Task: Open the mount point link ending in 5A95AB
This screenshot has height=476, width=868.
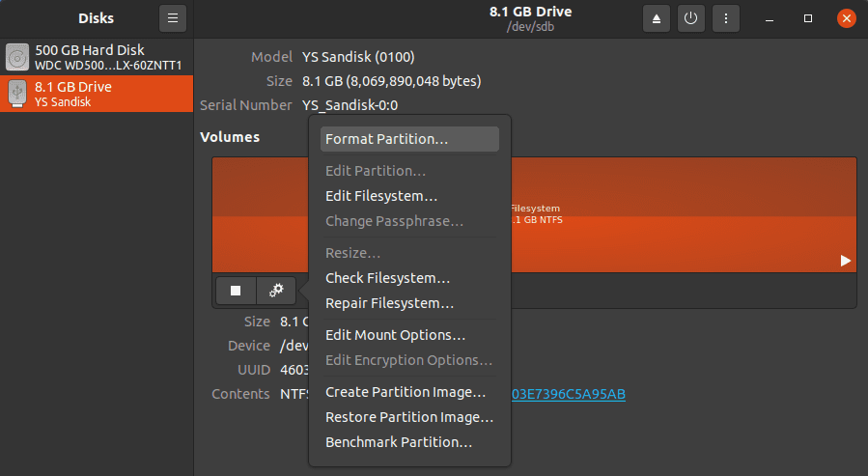Action: (x=569, y=394)
